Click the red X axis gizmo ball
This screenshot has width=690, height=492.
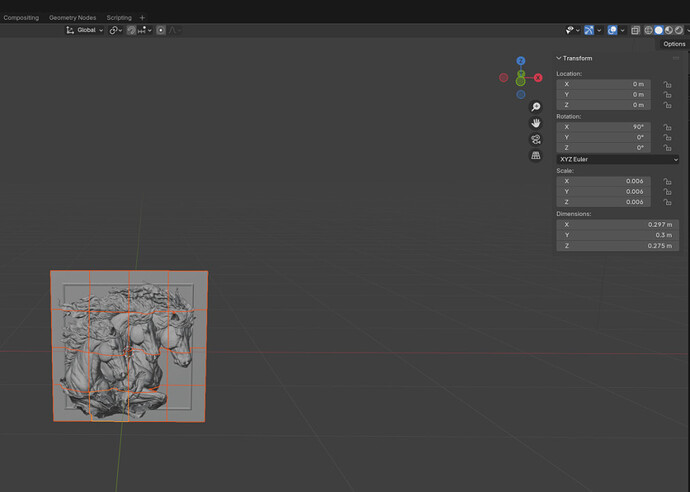[x=538, y=77]
